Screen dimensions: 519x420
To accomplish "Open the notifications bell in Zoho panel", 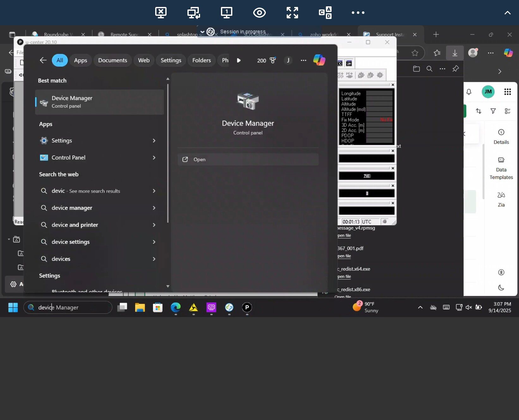I will (469, 92).
